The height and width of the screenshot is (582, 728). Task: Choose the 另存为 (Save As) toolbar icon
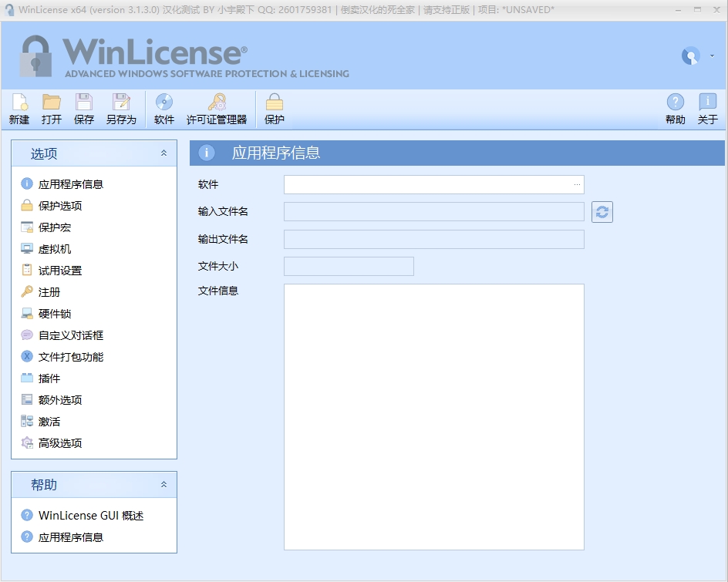[x=121, y=109]
